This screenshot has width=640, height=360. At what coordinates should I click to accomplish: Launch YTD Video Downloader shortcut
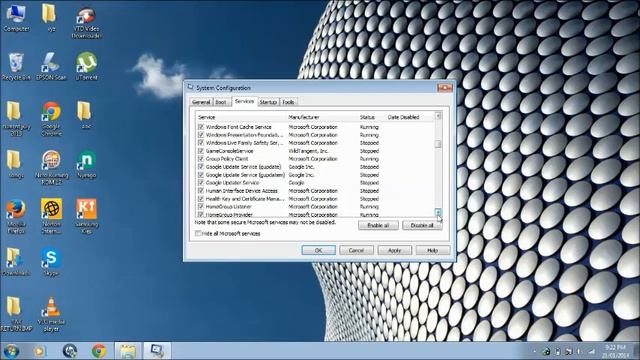[x=86, y=22]
